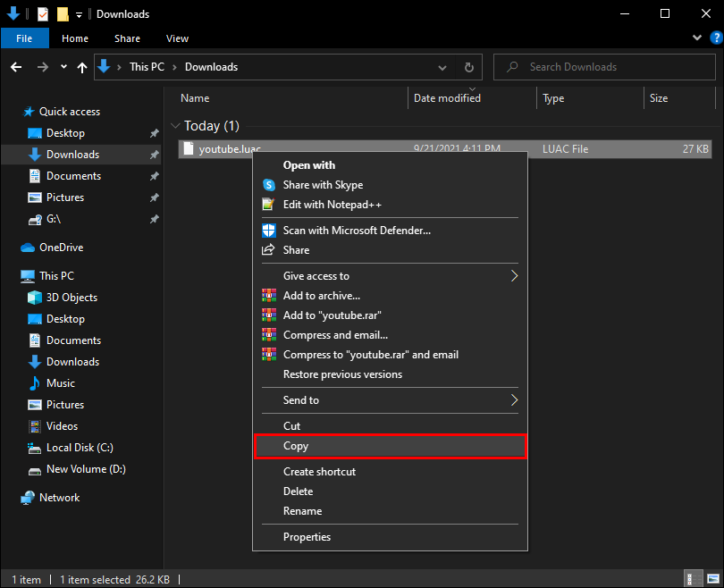Open the address bar history dropdown
Viewport: 724px width, 588px height.
(443, 67)
